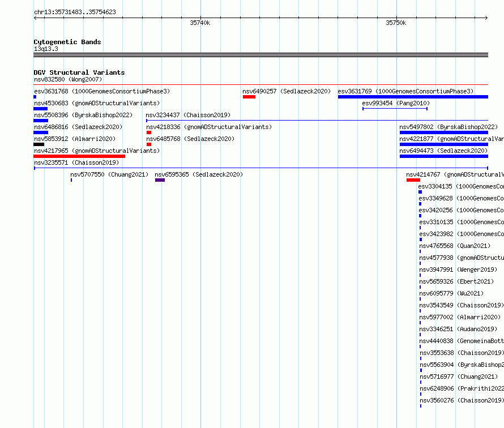This screenshot has width=504, height=428.
Task: Click the purple bar under nsv6595365
Action: click(160, 180)
